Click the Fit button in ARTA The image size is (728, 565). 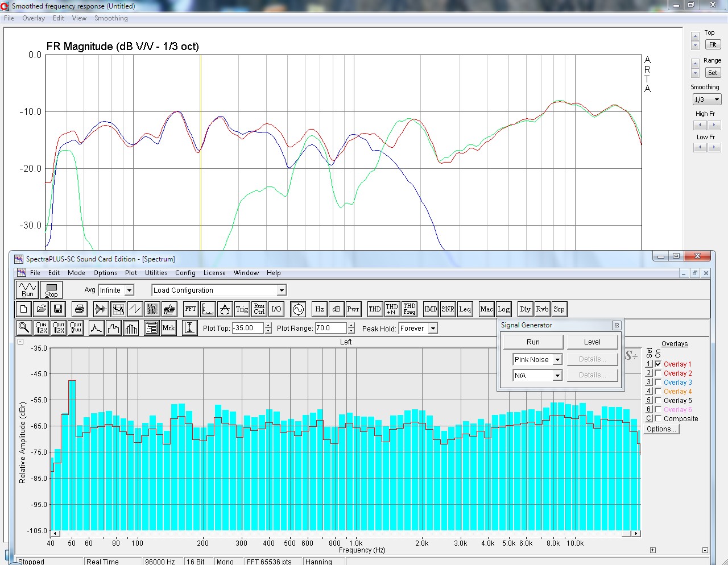click(713, 44)
